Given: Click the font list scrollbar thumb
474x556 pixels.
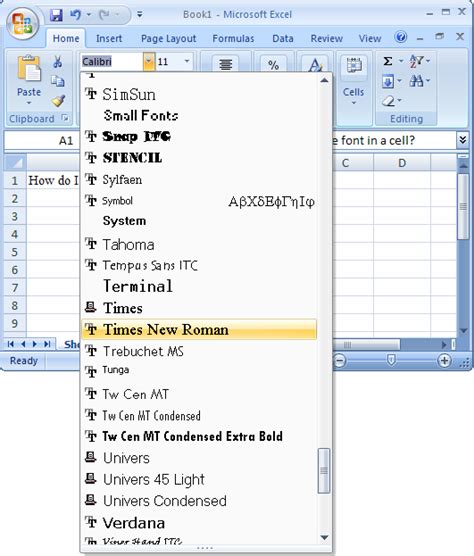Looking at the screenshot, I should click(x=324, y=471).
